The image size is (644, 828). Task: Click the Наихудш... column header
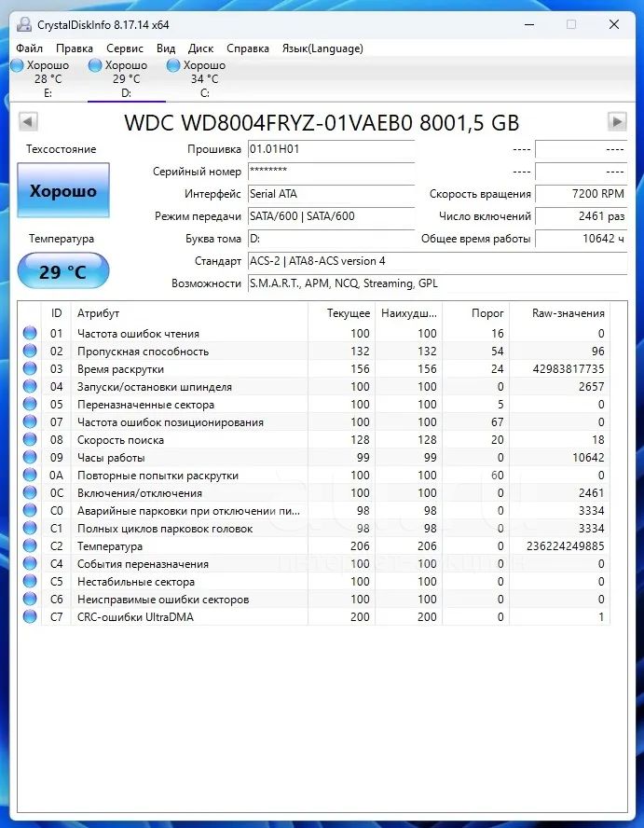point(408,313)
